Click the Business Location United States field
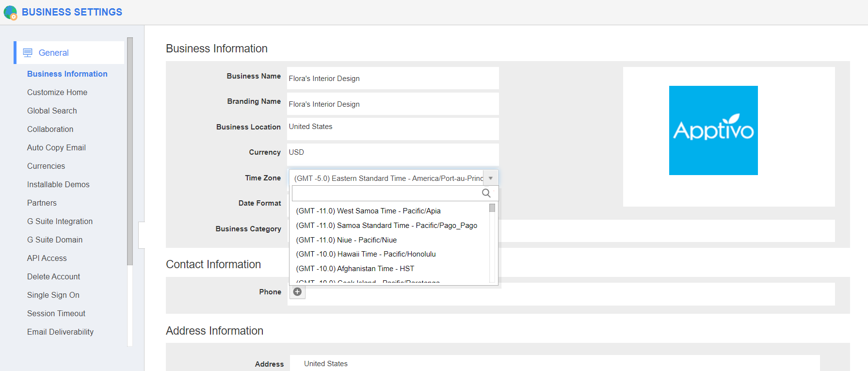 pos(393,129)
